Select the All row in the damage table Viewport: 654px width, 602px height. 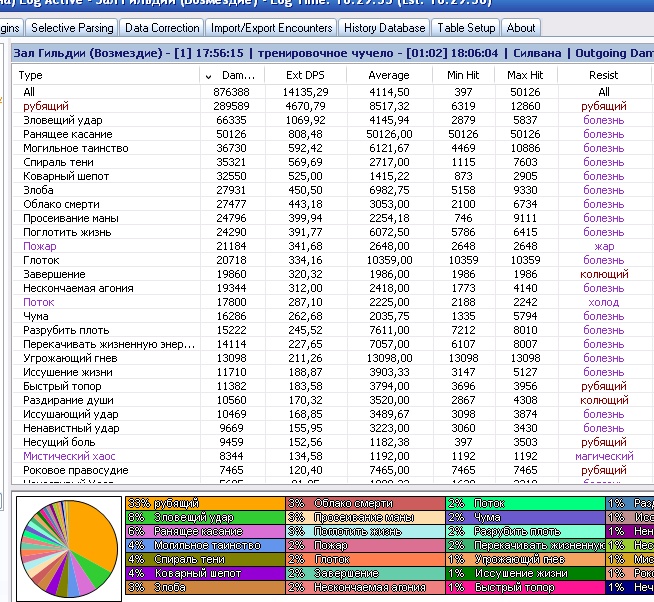point(332,92)
